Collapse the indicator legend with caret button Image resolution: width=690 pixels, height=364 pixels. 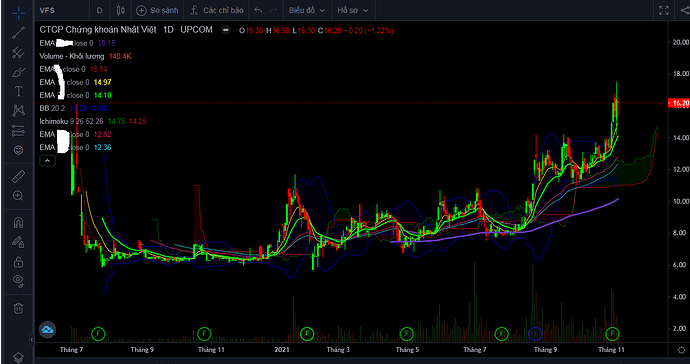pos(47,161)
